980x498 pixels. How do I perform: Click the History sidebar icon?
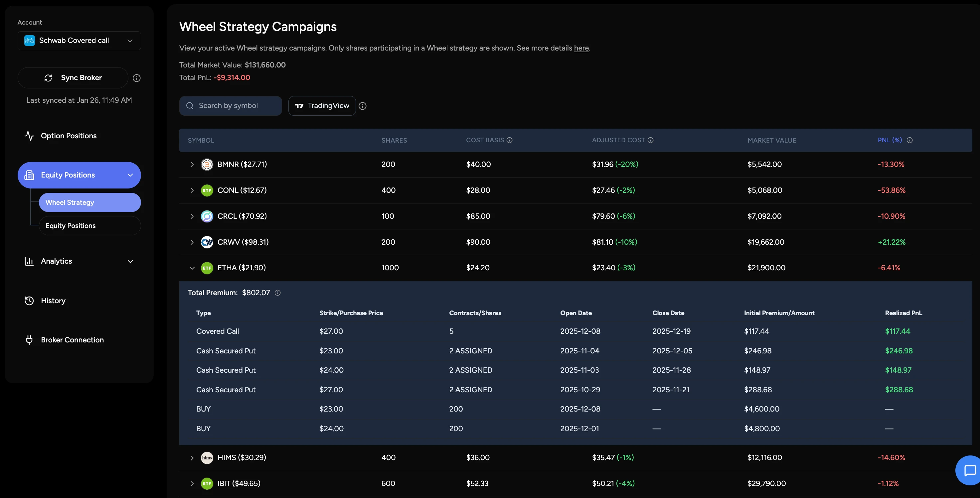(x=29, y=300)
